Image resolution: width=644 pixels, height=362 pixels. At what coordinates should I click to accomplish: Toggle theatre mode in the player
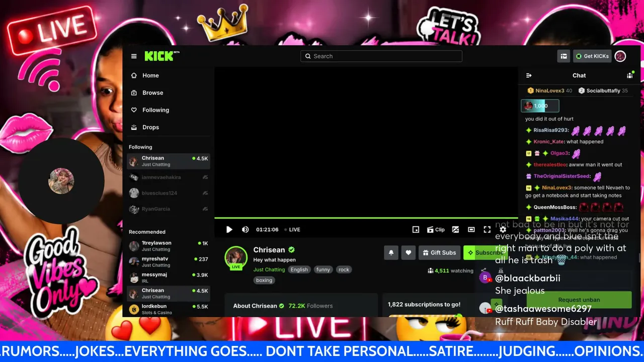coord(471,229)
